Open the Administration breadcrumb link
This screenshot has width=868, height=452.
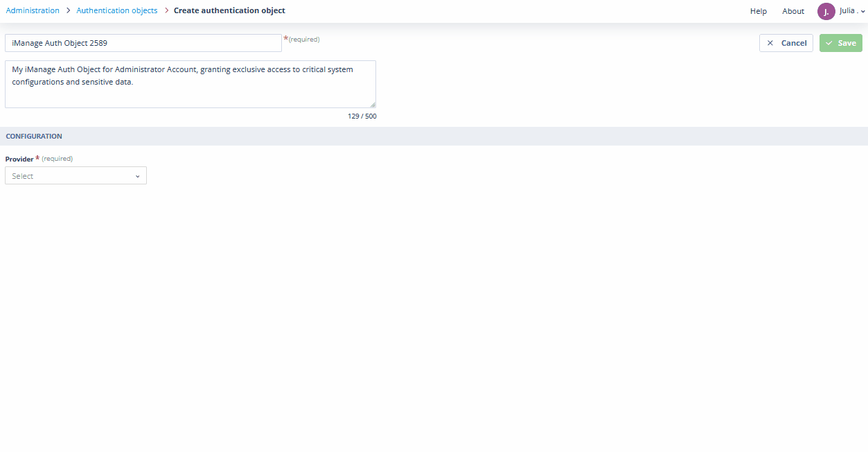33,10
